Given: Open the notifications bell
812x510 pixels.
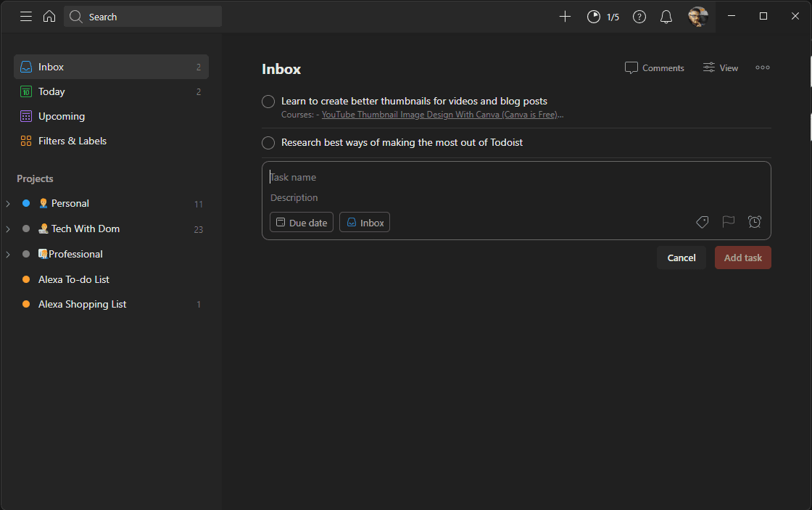Looking at the screenshot, I should point(666,17).
